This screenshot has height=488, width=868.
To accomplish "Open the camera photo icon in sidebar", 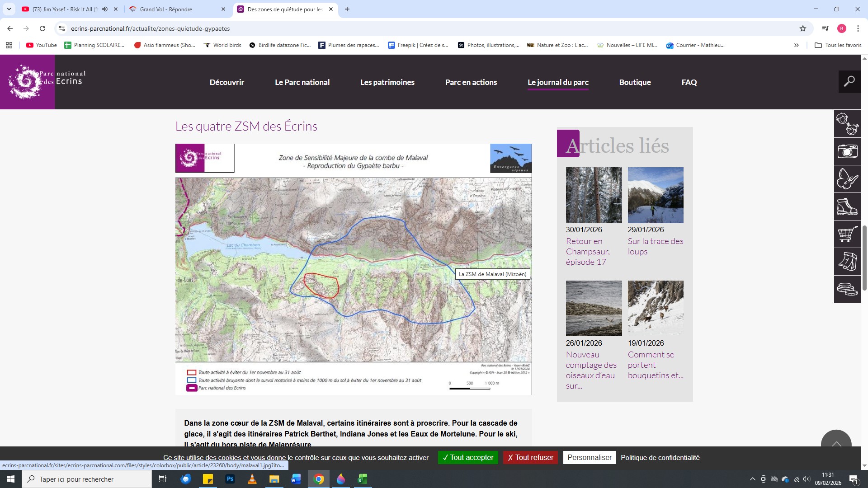I will pyautogui.click(x=847, y=151).
